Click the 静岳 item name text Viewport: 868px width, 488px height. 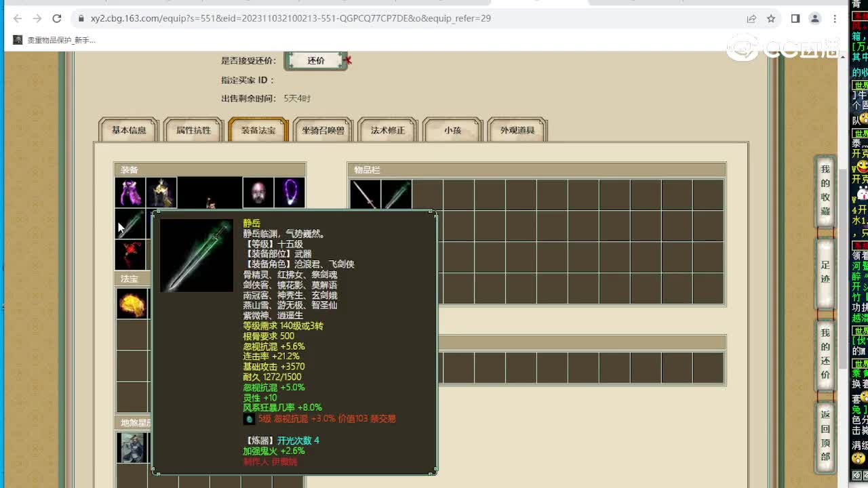(252, 223)
